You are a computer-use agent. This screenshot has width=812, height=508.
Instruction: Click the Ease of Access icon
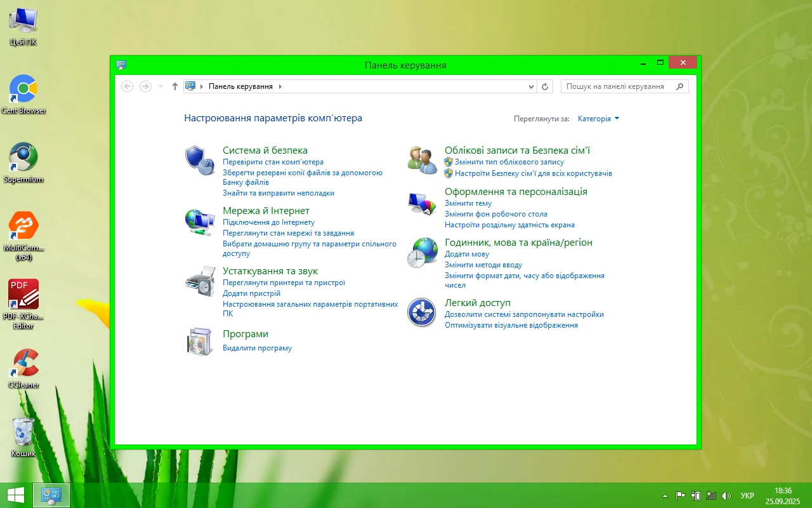coord(422,312)
